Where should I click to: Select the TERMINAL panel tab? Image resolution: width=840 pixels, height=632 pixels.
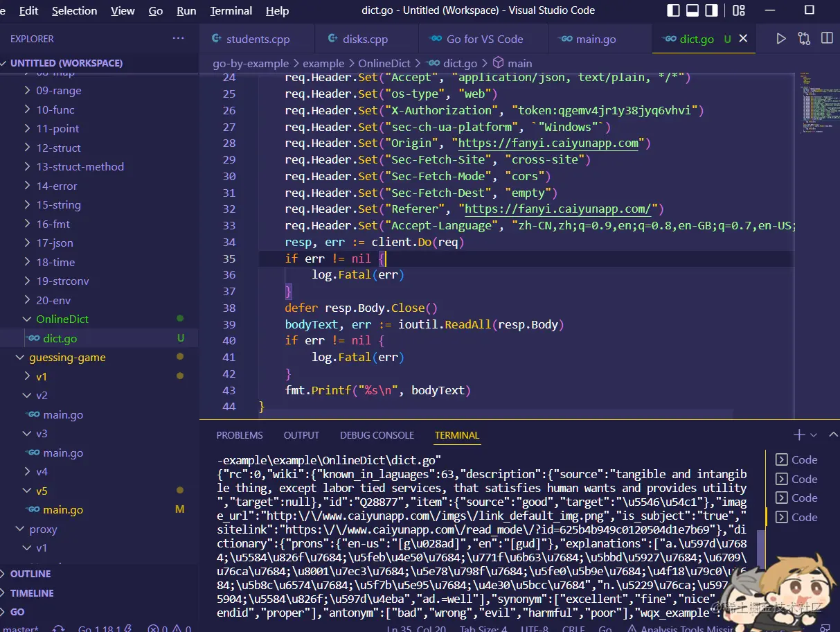coord(457,435)
